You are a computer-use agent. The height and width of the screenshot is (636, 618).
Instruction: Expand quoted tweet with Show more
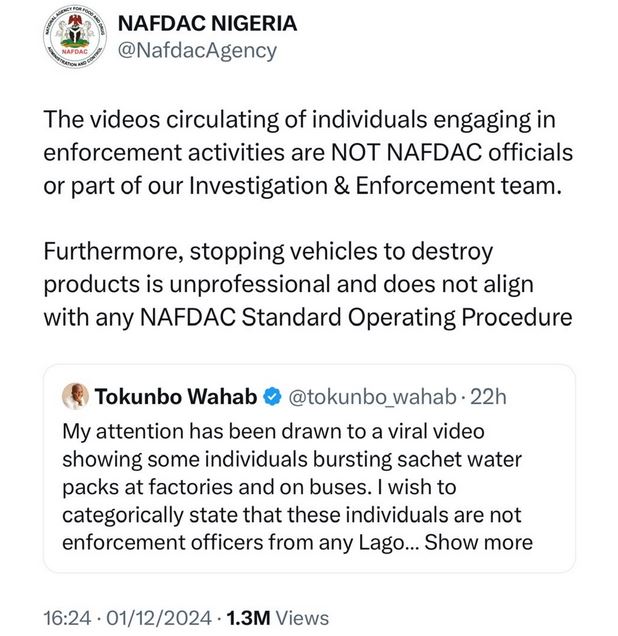479,542
